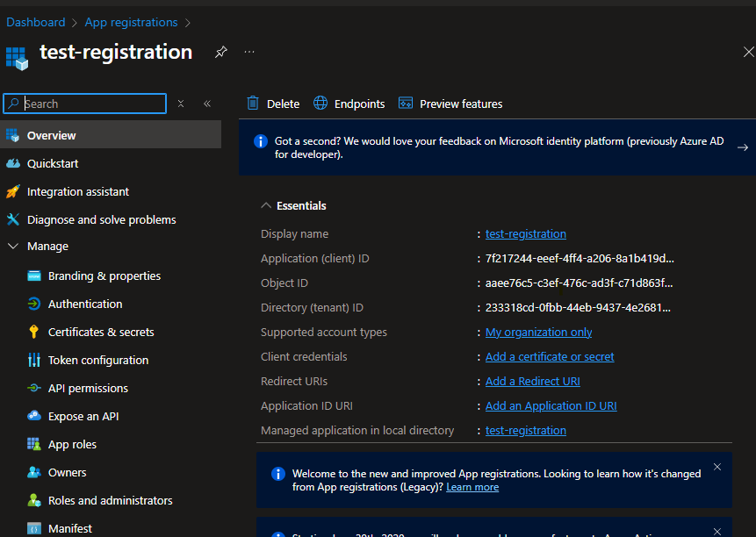The image size is (756, 537).
Task: Collapse the Essentials section
Action: [266, 204]
